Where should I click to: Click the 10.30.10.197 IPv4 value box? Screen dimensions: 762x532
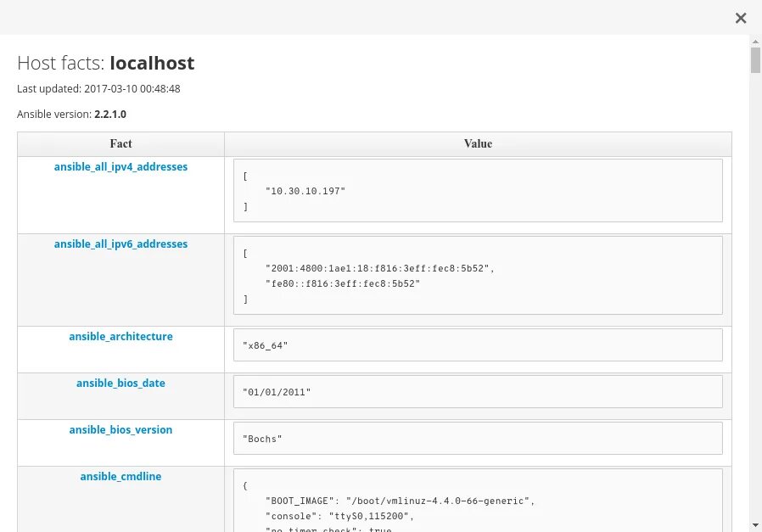point(478,191)
